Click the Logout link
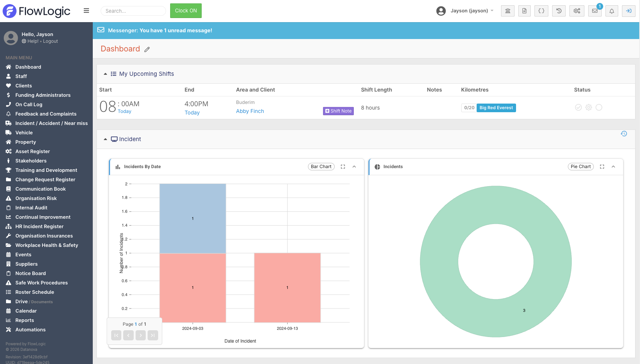 click(x=50, y=41)
